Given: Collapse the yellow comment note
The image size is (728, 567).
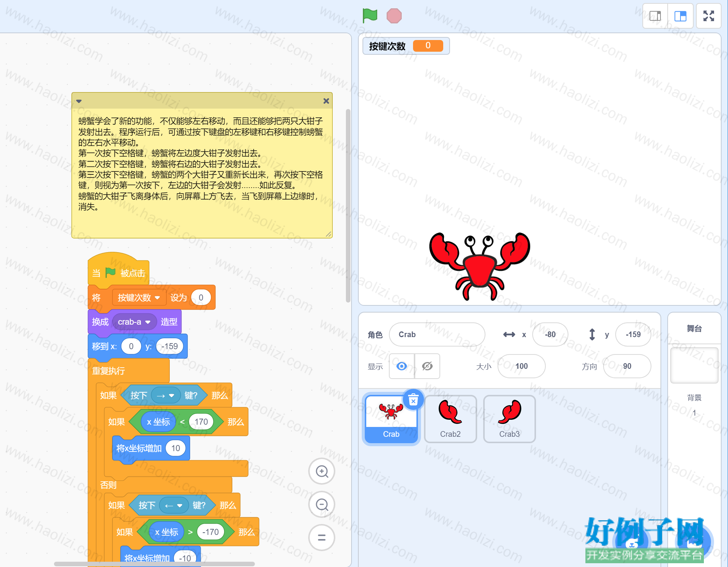Looking at the screenshot, I should click(x=79, y=101).
